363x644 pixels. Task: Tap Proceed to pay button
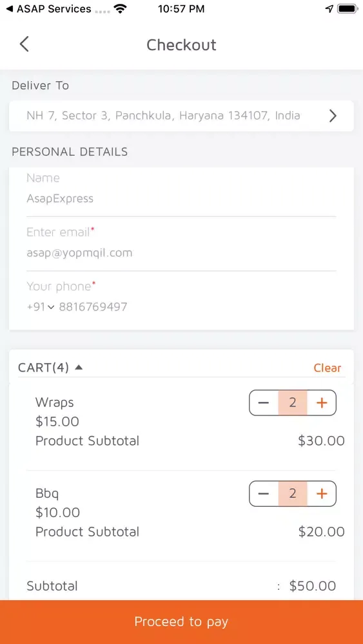[181, 622]
